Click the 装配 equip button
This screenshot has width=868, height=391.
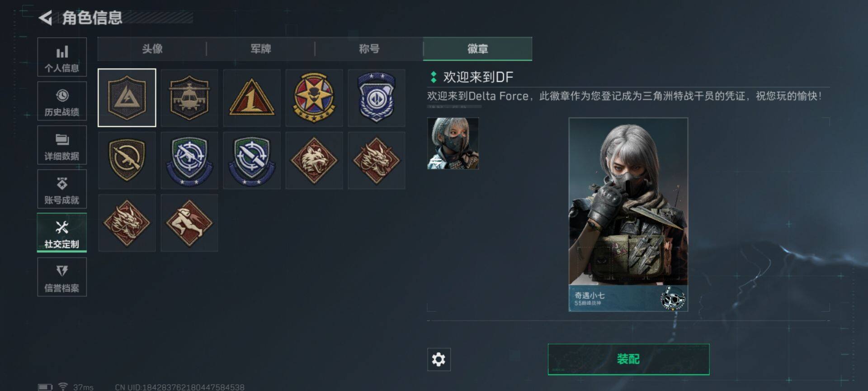click(628, 359)
